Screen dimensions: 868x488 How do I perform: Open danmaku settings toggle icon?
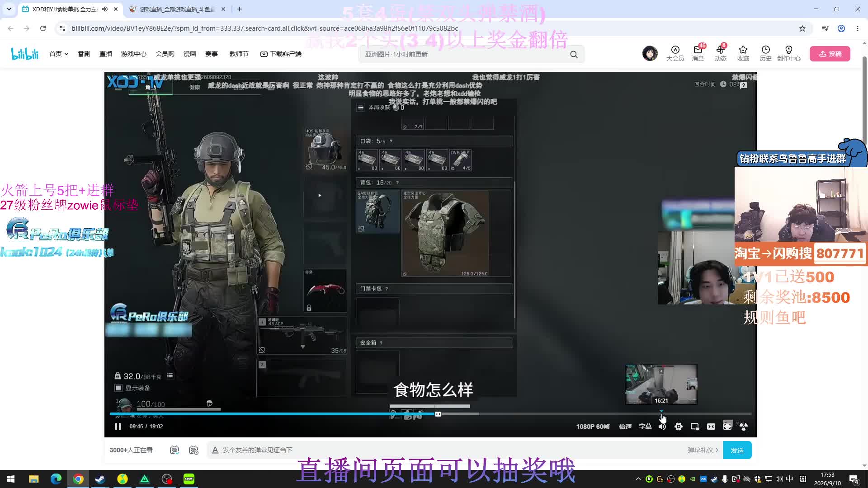pos(193,450)
